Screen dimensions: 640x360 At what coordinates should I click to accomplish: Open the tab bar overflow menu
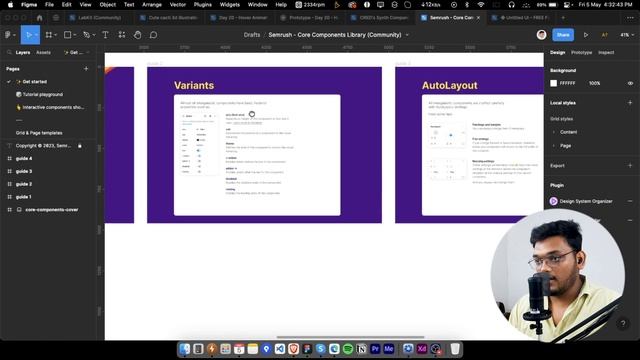click(x=630, y=18)
